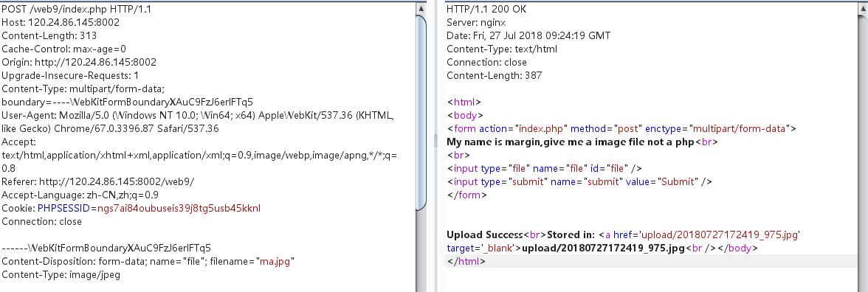868x292 pixels.
Task: Click the "Referer: http://120.24.86.145:8002/web9/" header
Action: pos(98,182)
